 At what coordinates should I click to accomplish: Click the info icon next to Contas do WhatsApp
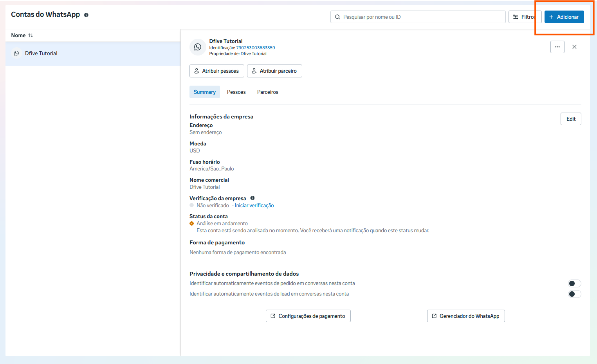click(x=85, y=14)
